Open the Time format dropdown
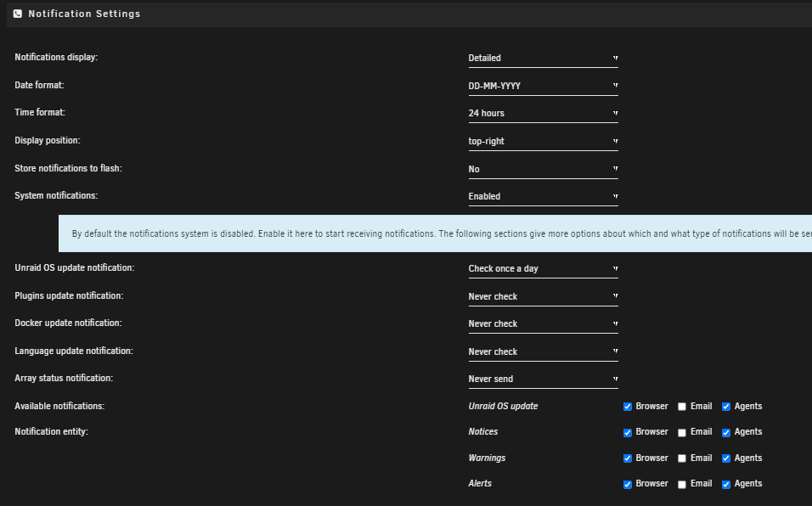This screenshot has height=506, width=812. [543, 113]
